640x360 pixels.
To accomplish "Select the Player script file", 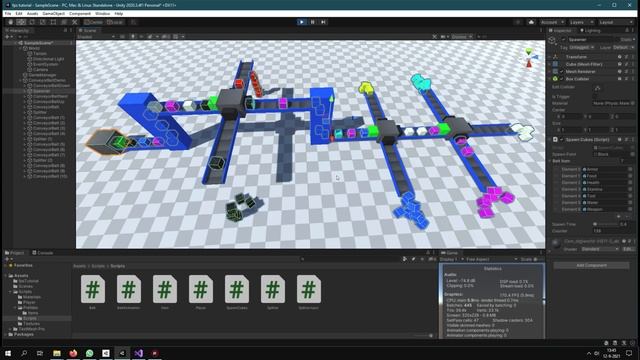I will (x=201, y=292).
